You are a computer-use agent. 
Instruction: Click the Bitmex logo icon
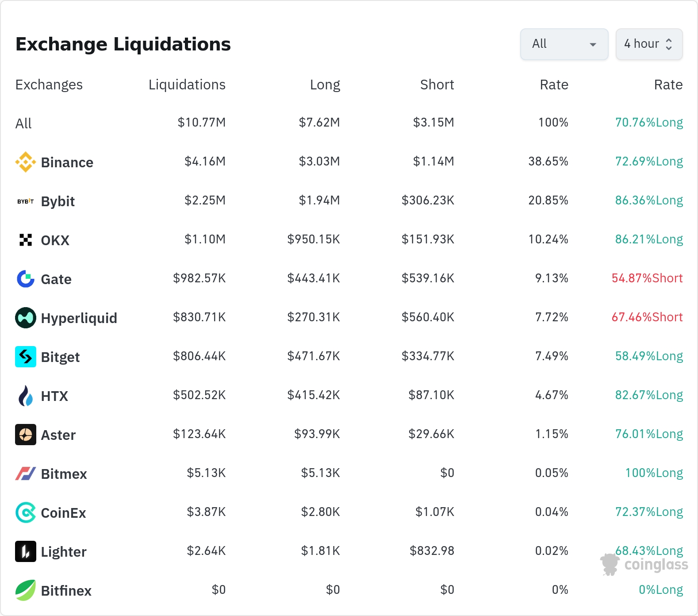(26, 474)
